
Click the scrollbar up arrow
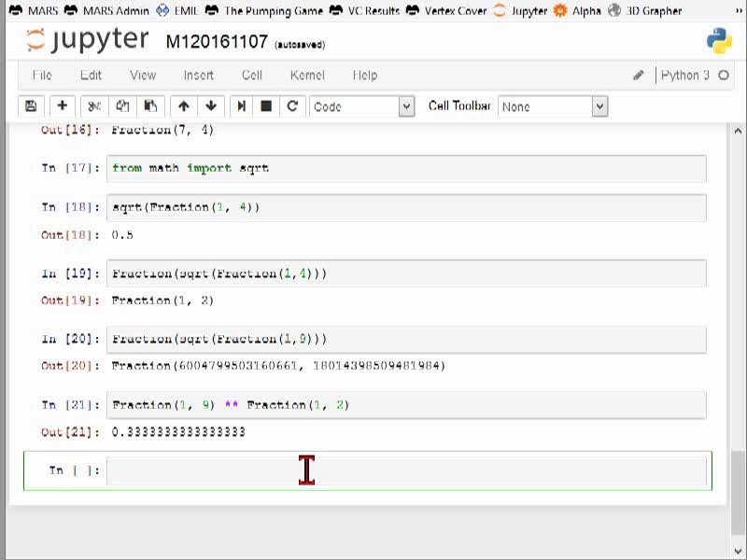coord(738,131)
